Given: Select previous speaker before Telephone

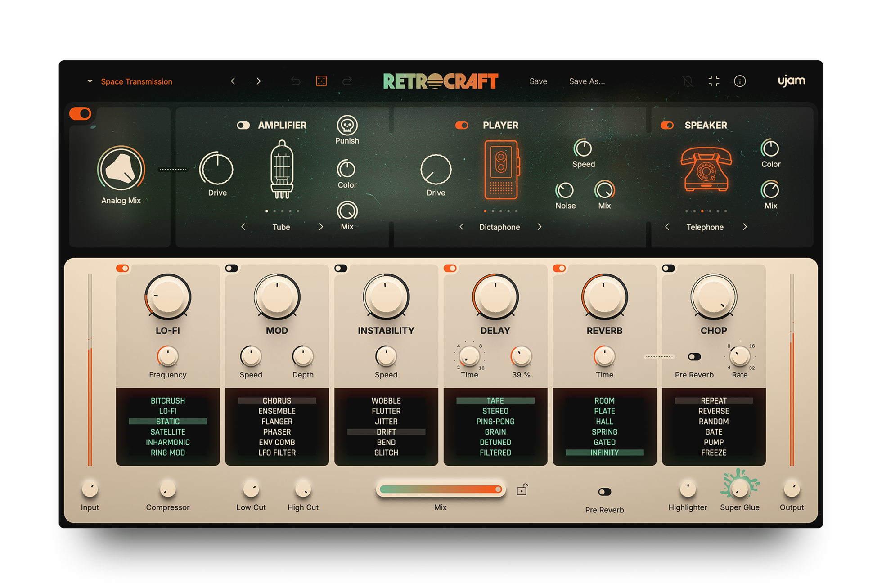Looking at the screenshot, I should [x=667, y=227].
